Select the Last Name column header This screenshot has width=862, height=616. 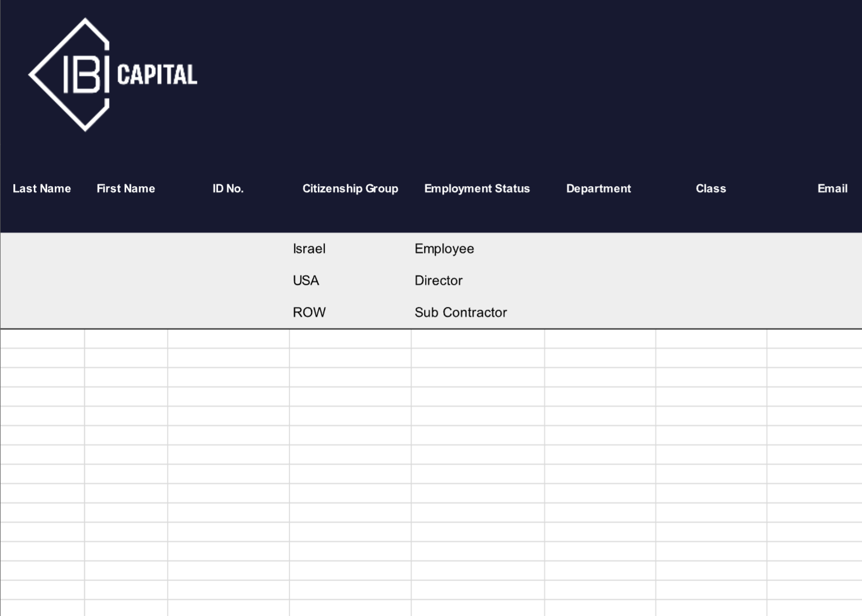(x=42, y=188)
